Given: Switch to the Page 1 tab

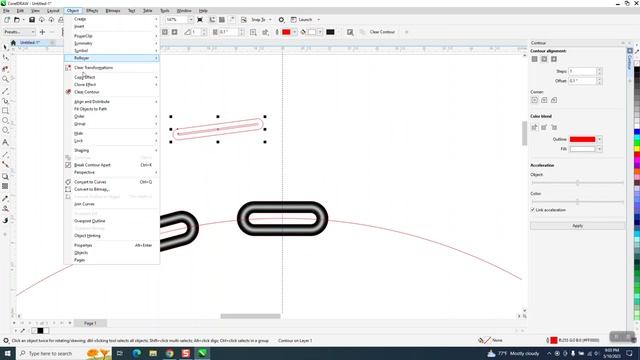Looking at the screenshot, I should click(90, 323).
